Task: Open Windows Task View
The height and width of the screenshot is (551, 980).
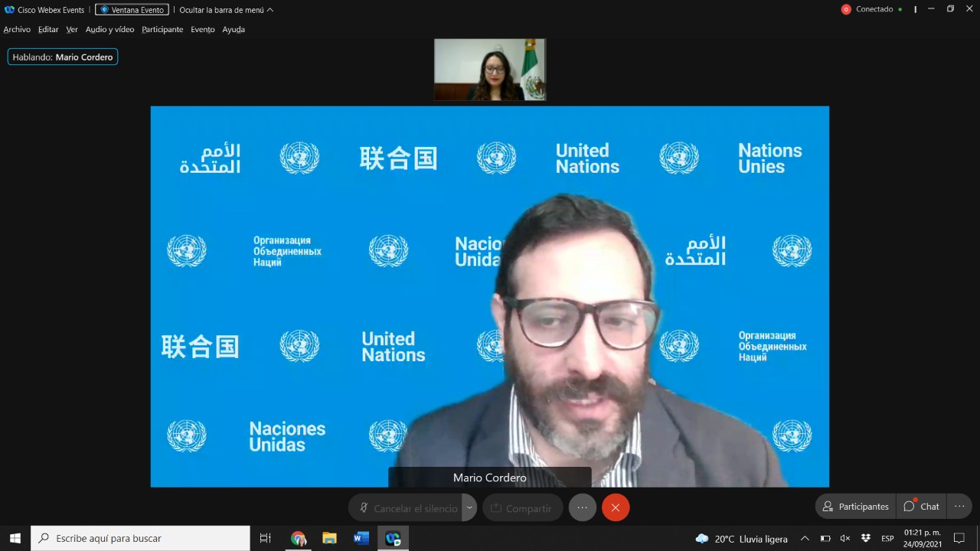Action: [265, 538]
